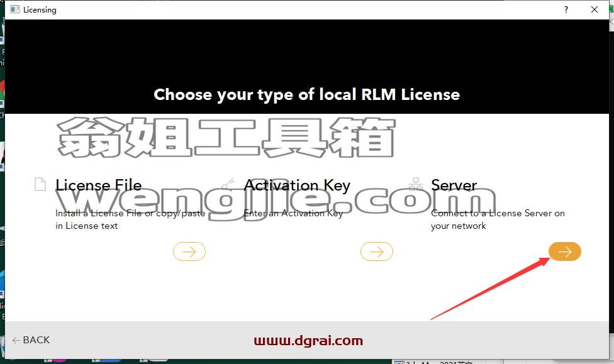Click the orange Server arrow button
614x364 pixels.
tap(565, 251)
